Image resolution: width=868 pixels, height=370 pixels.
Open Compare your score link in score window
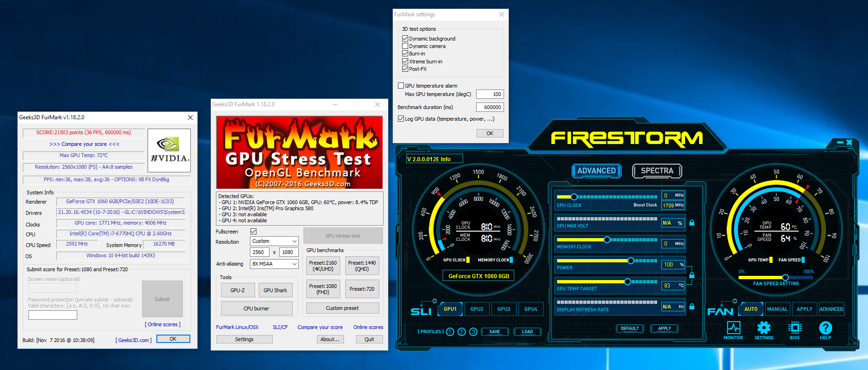[x=84, y=144]
